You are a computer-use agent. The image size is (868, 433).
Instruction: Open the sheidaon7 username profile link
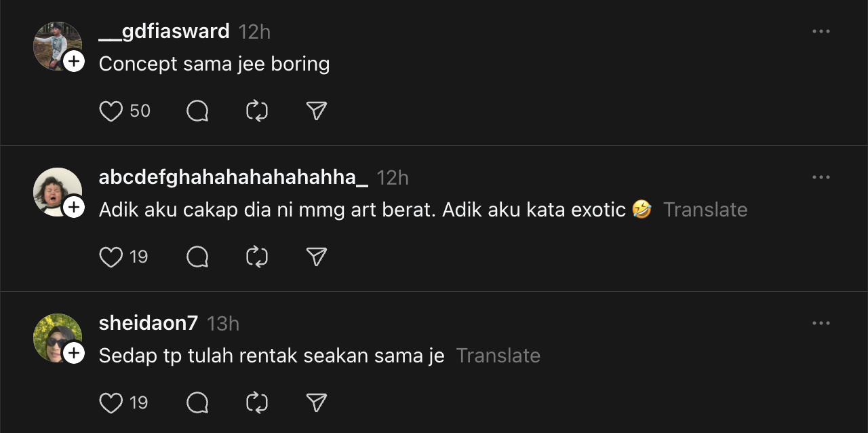pyautogui.click(x=149, y=324)
